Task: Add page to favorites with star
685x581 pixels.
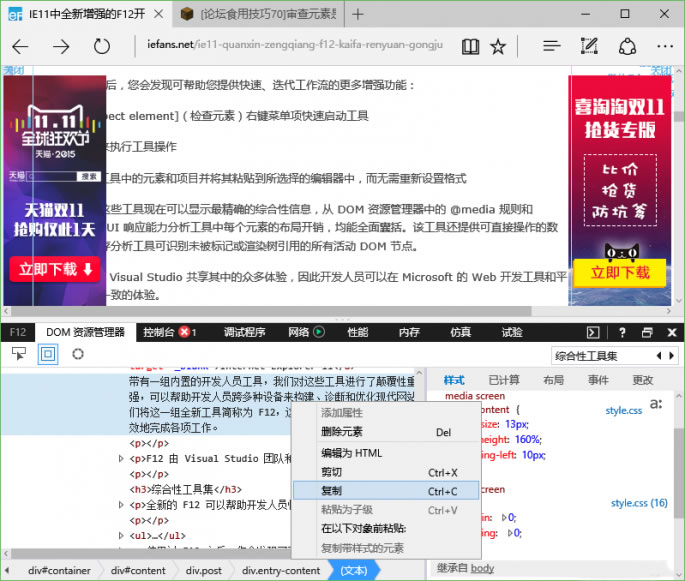Action: coord(498,47)
